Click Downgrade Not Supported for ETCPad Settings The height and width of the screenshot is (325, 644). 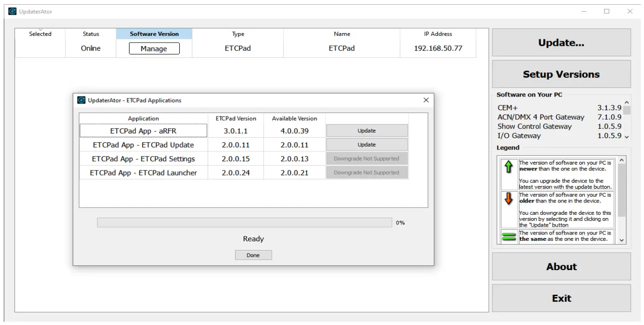pyautogui.click(x=366, y=159)
